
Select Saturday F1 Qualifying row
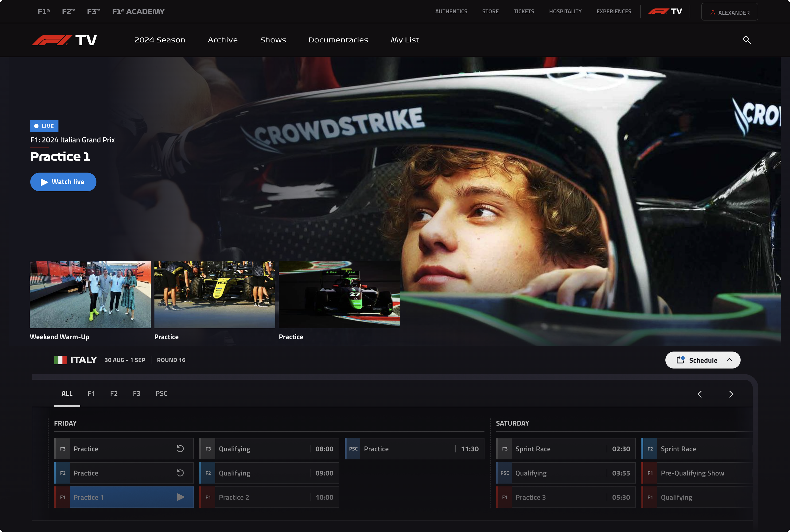coord(697,497)
